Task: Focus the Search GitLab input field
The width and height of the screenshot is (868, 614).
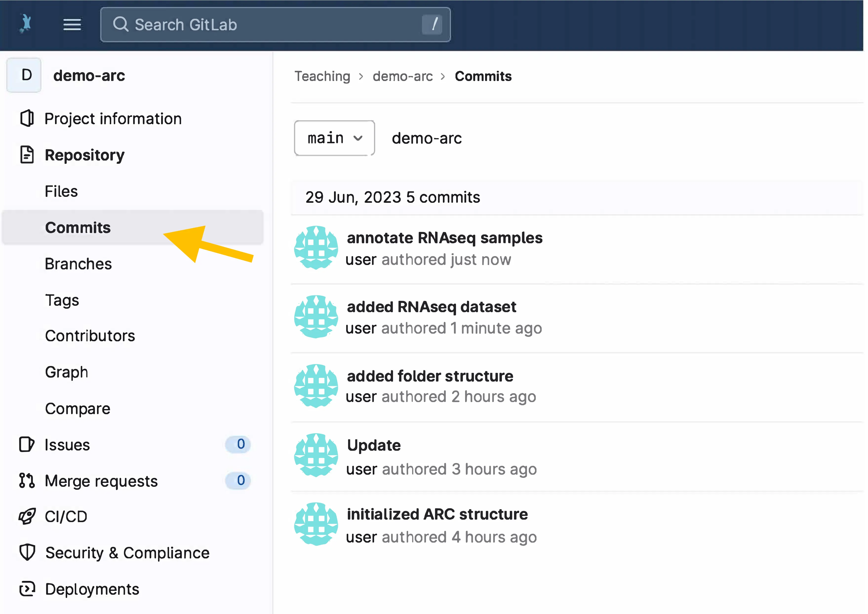Action: click(276, 25)
